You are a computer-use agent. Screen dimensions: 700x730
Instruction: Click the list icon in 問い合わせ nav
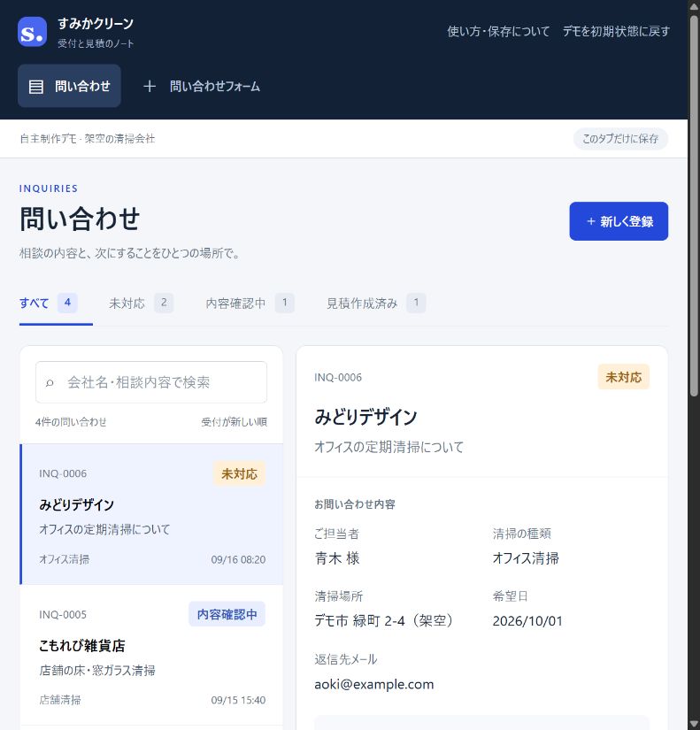click(36, 87)
